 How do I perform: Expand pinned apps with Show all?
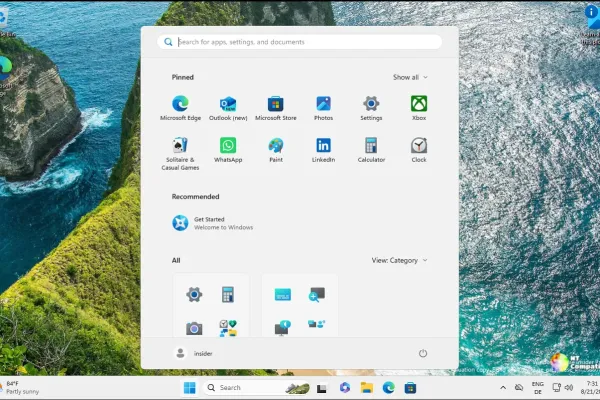coord(410,77)
